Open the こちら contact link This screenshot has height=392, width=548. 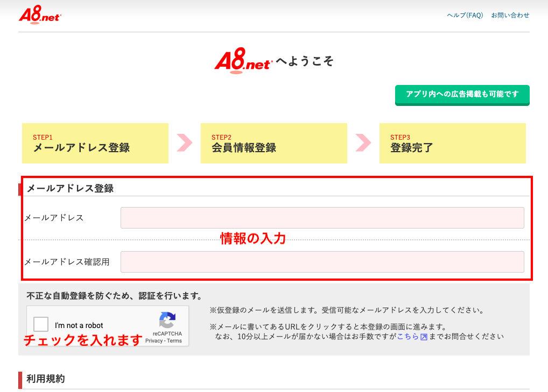tap(408, 337)
